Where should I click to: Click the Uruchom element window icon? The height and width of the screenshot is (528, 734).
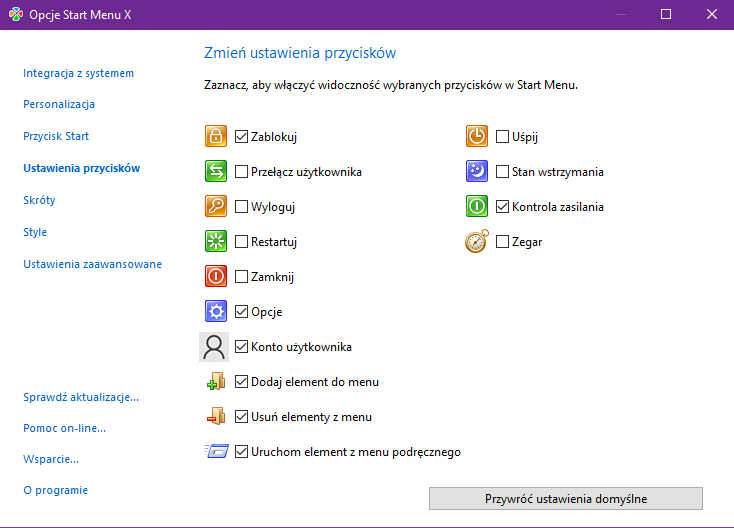click(x=216, y=452)
